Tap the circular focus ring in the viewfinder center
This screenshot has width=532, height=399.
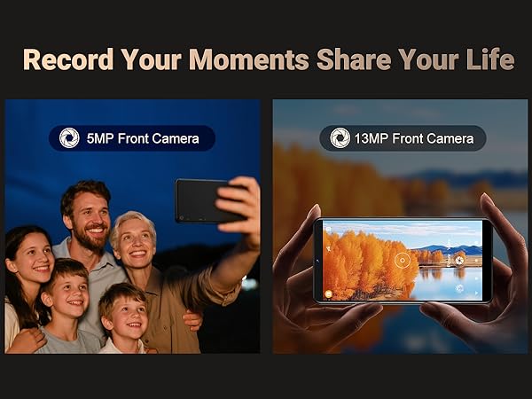pyautogui.click(x=403, y=260)
